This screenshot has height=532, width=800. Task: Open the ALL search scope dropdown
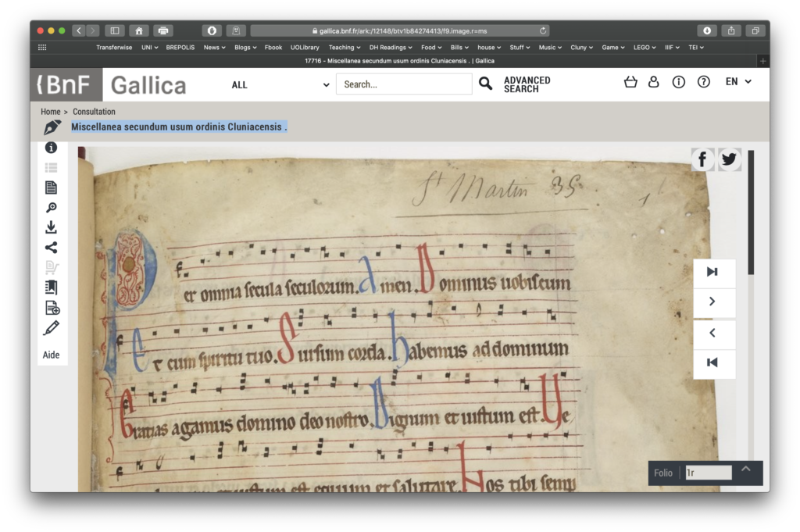pyautogui.click(x=279, y=84)
